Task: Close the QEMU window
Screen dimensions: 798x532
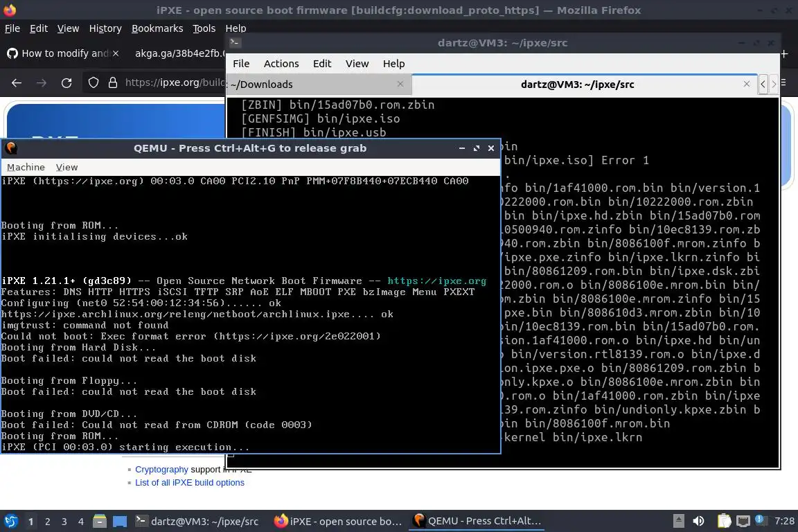Action: pos(491,148)
